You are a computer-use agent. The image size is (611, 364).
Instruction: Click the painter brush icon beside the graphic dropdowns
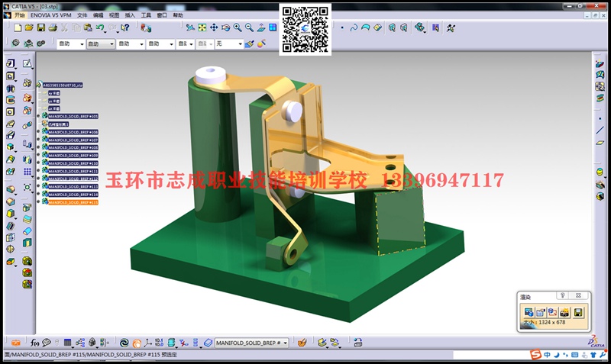tap(250, 43)
